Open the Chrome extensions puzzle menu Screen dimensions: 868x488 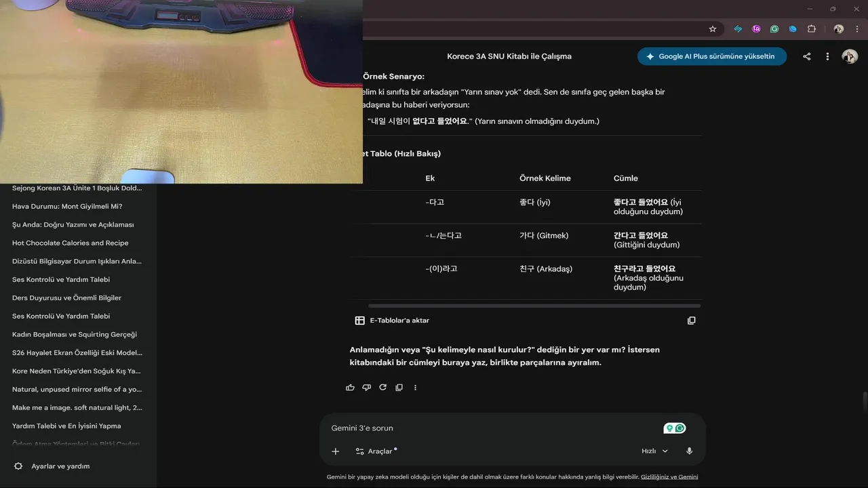pos(812,29)
